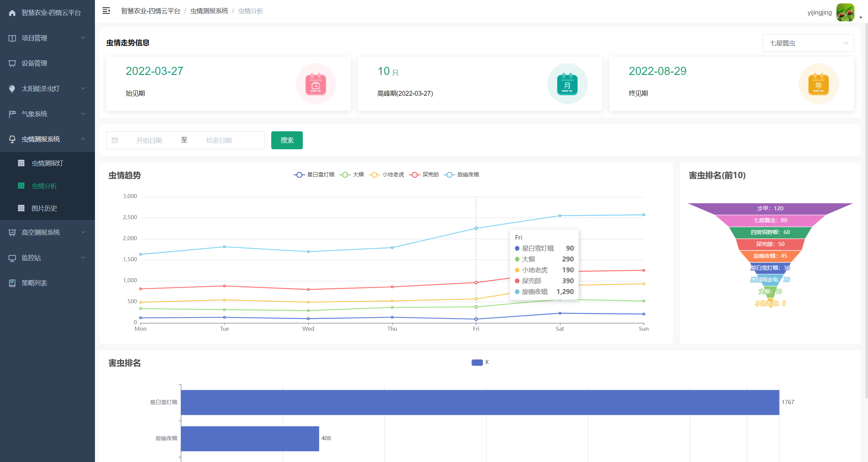This screenshot has height=462, width=868.
Task: Click the ladybug user avatar
Action: point(845,13)
